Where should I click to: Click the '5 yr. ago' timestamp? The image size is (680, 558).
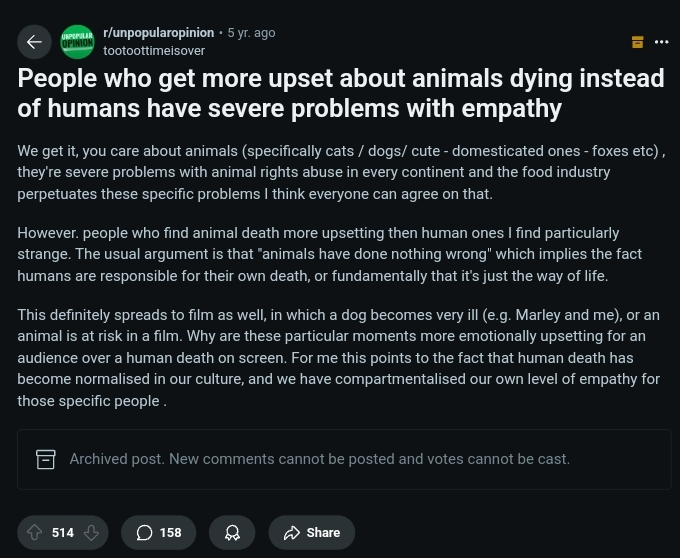pyautogui.click(x=251, y=33)
